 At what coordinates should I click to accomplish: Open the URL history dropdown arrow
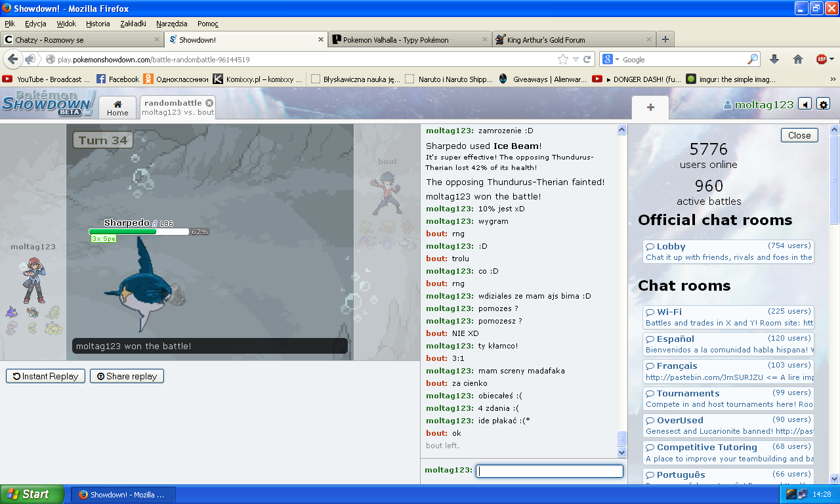(x=576, y=59)
